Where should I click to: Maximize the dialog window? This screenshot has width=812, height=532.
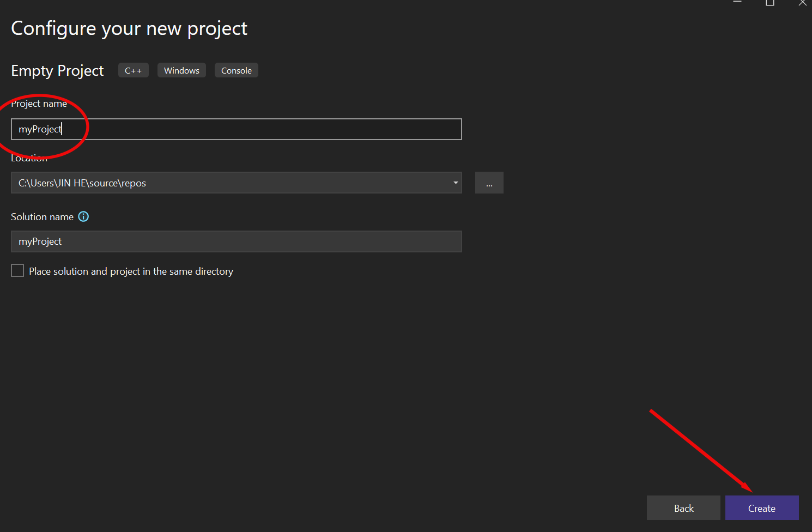tap(770, 3)
